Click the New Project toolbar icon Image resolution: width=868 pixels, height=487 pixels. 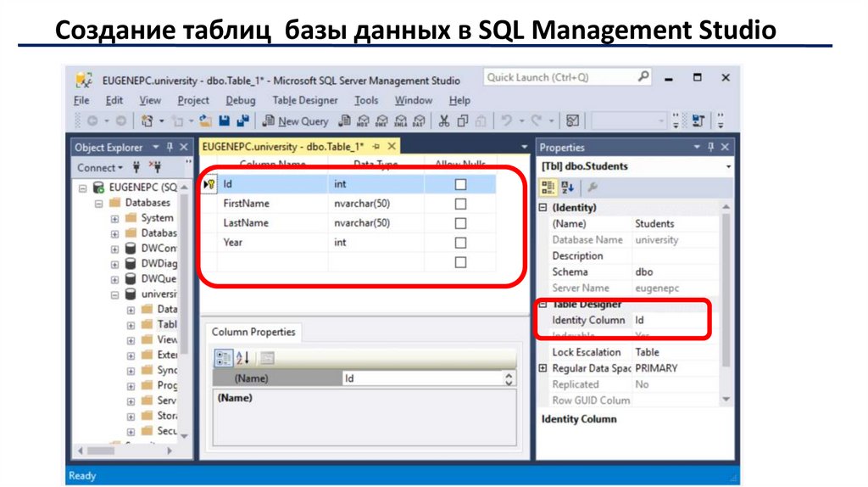[x=147, y=120]
